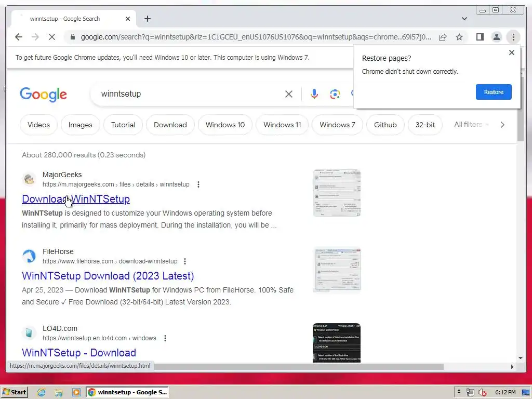Open the Windows Start menu

(x=14, y=392)
